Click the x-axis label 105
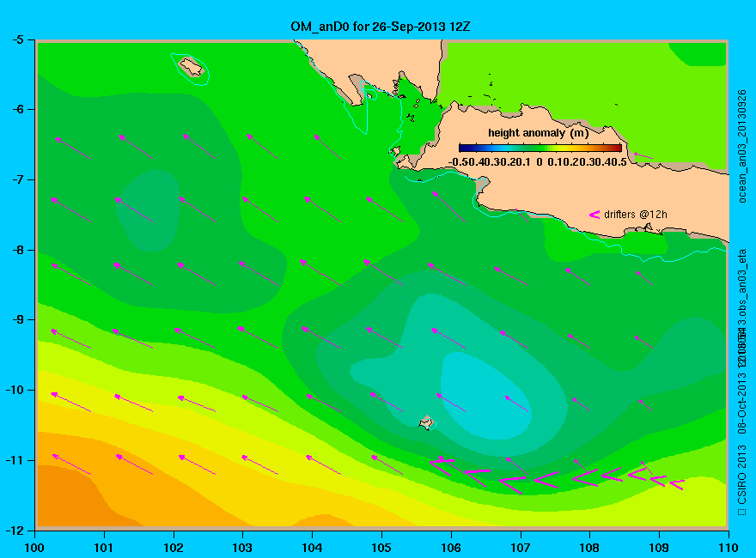The width and height of the screenshot is (756, 558). (x=381, y=548)
